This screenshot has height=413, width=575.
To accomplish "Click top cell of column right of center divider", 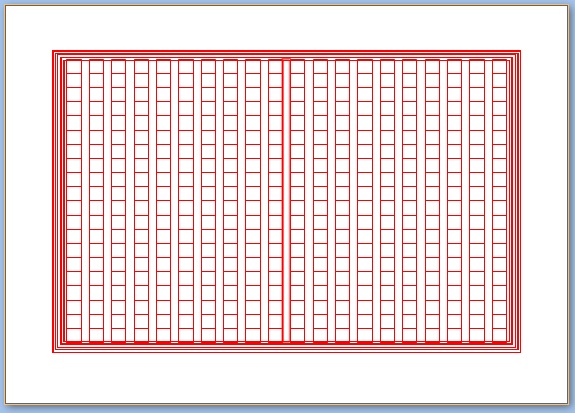I will click(297, 66).
